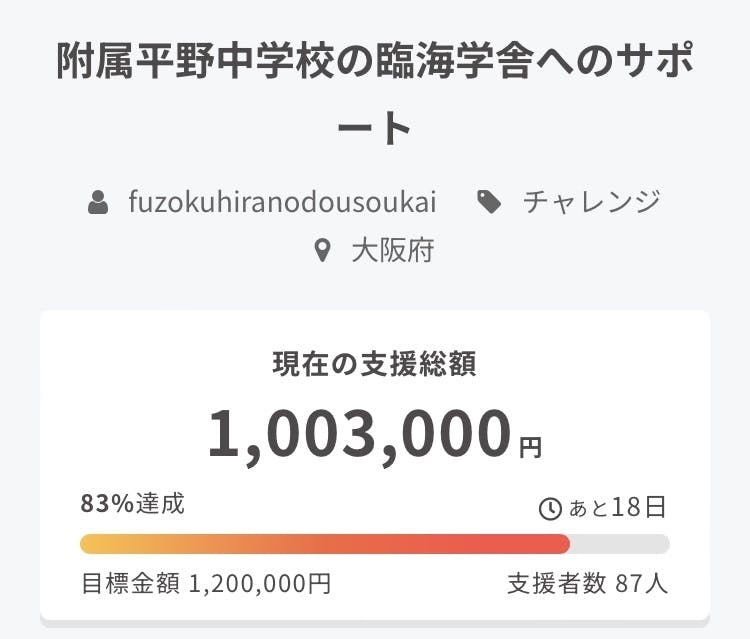
Task: Click the 1,003,000 total amount figure
Action: 360,434
